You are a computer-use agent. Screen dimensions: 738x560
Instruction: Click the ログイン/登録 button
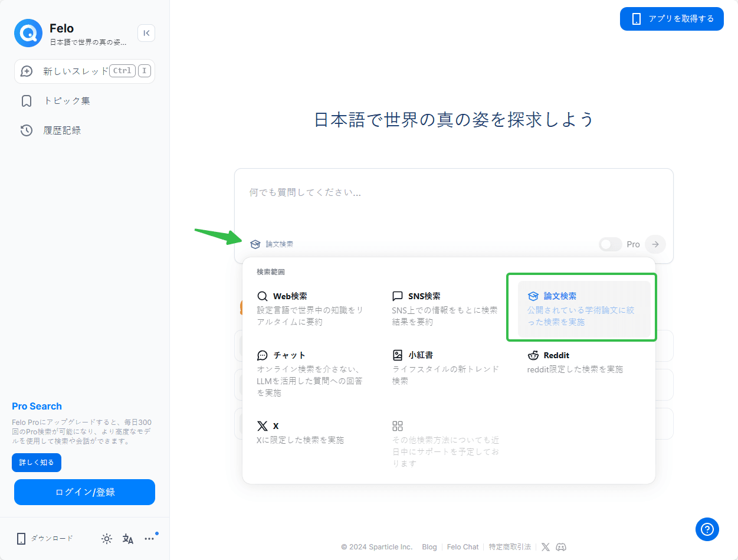pos(84,492)
